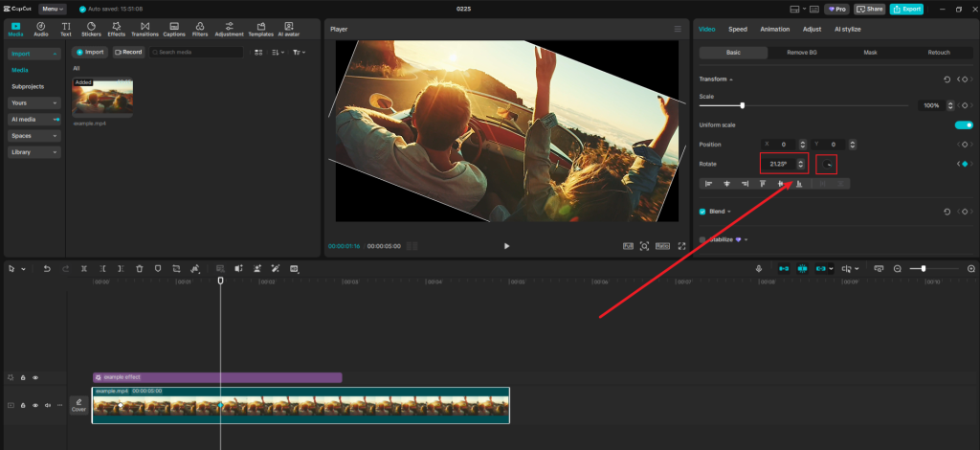Click the player panel hamburger menu
Image resolution: width=980 pixels, height=450 pixels.
tap(678, 30)
